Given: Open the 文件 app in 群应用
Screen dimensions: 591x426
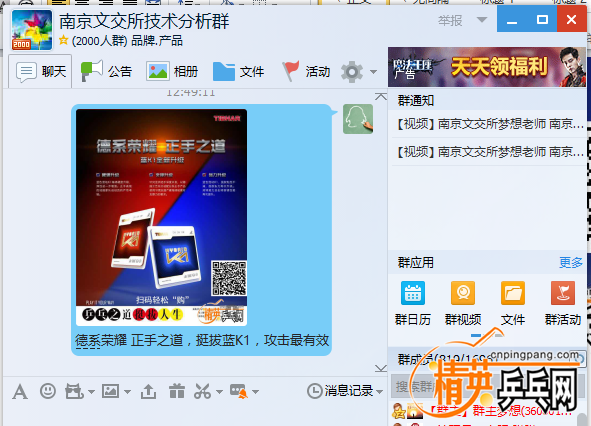Looking at the screenshot, I should point(513,303).
